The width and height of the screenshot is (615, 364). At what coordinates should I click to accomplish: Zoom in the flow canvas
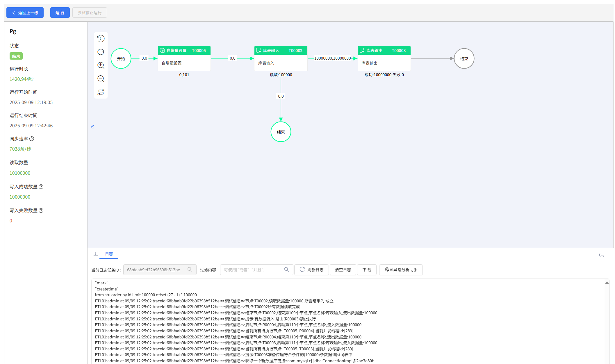pyautogui.click(x=101, y=65)
